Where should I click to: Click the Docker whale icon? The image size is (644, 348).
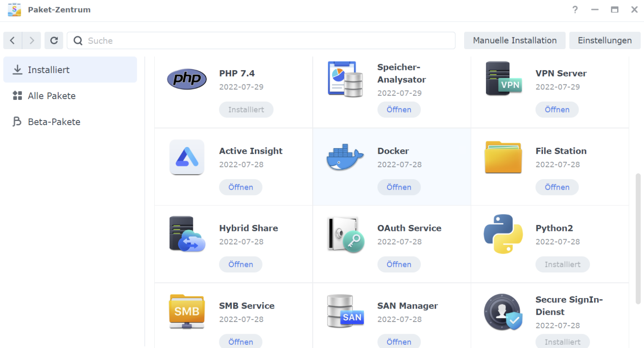pos(345,157)
